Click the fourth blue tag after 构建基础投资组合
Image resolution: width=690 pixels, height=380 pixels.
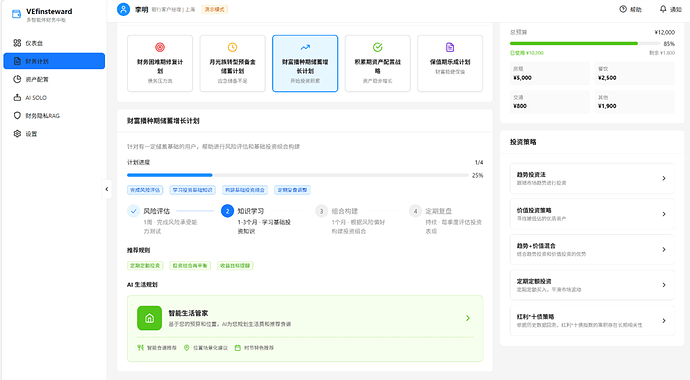click(x=292, y=190)
